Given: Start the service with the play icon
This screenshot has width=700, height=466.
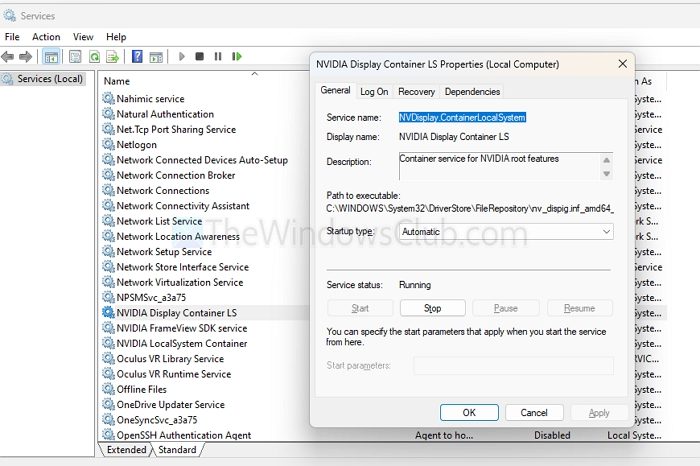Looking at the screenshot, I should [x=181, y=57].
